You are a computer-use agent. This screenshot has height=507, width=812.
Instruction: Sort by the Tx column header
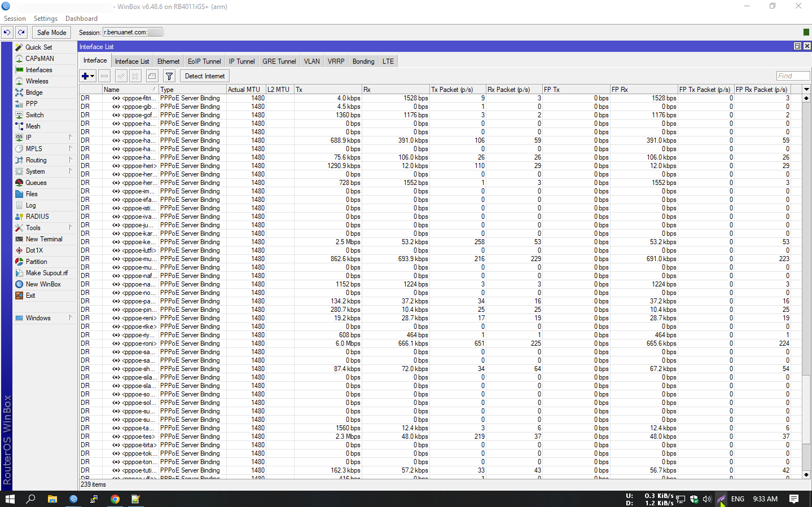pos(328,90)
